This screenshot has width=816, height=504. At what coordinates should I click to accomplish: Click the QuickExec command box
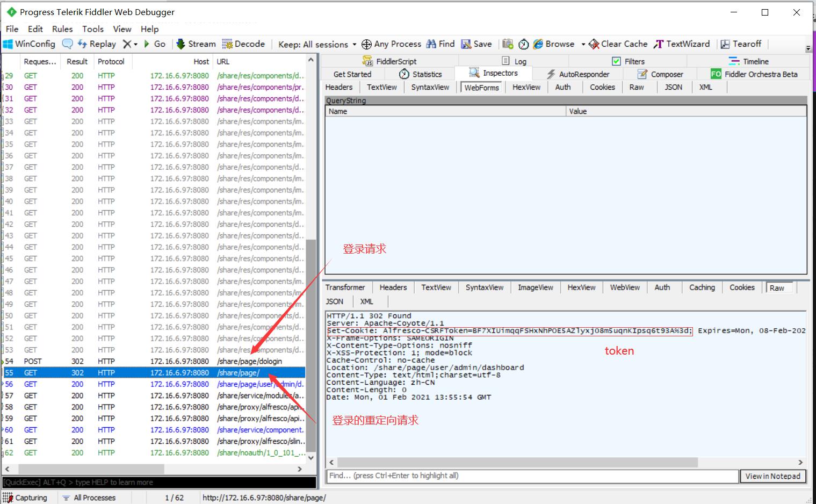[159, 483]
